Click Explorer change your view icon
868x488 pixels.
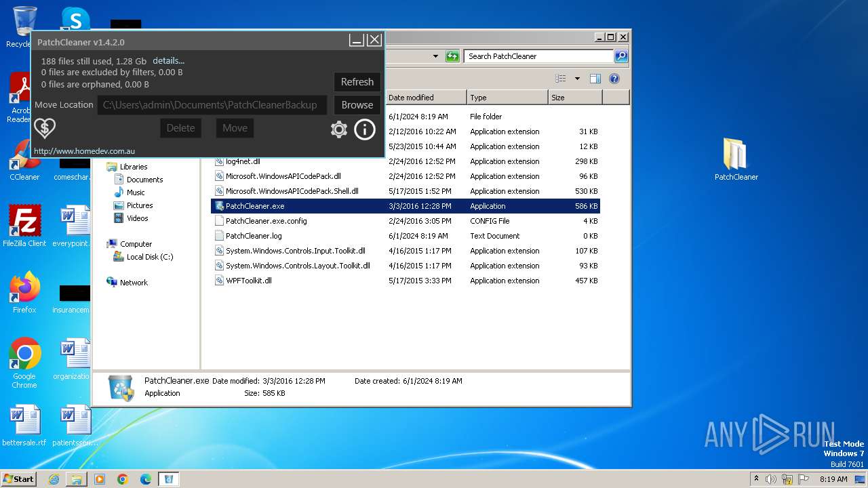pyautogui.click(x=561, y=79)
